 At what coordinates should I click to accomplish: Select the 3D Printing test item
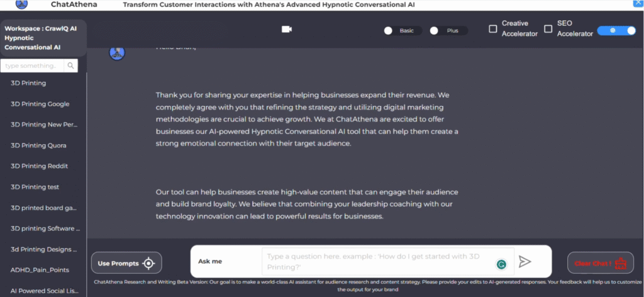click(x=35, y=187)
